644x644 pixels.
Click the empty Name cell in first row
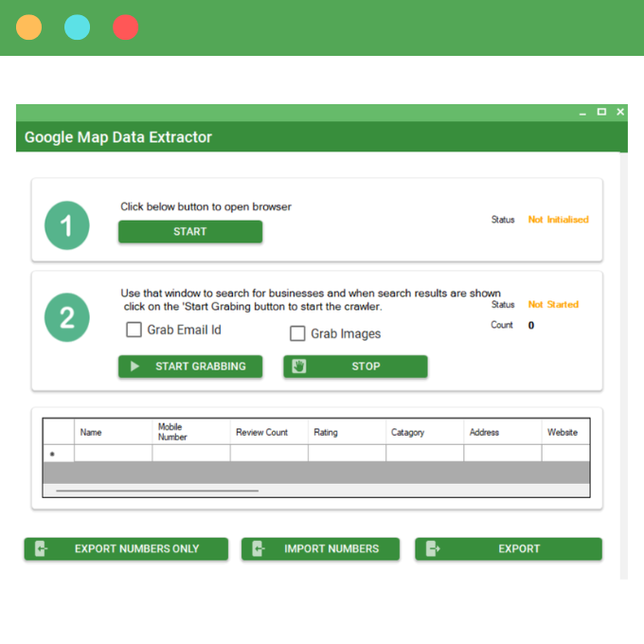pos(113,454)
